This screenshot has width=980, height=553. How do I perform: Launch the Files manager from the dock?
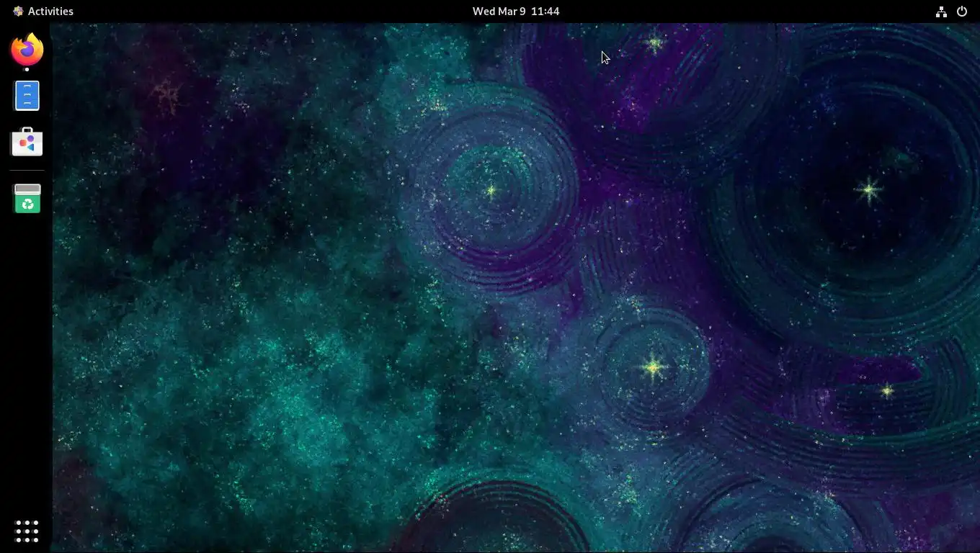point(27,96)
